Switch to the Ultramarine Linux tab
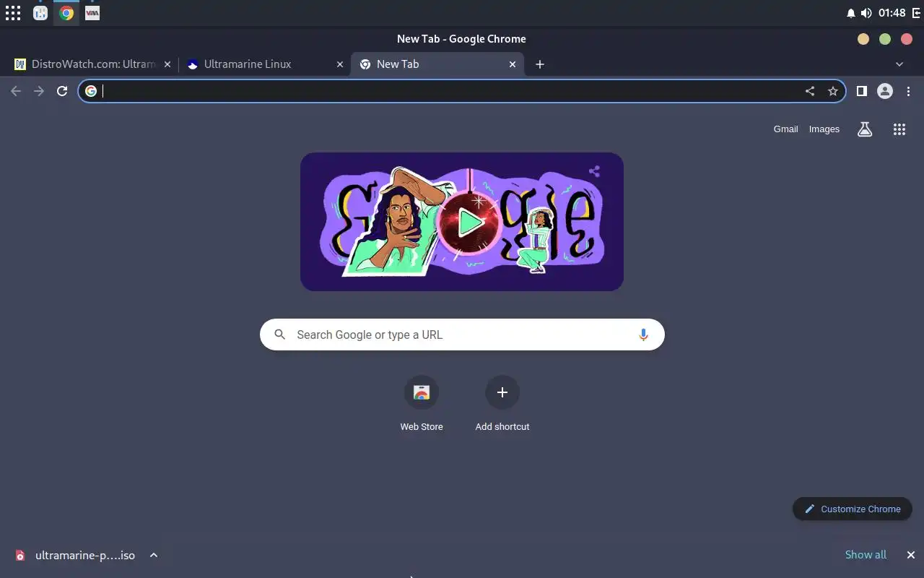The height and width of the screenshot is (578, 924). click(264, 64)
